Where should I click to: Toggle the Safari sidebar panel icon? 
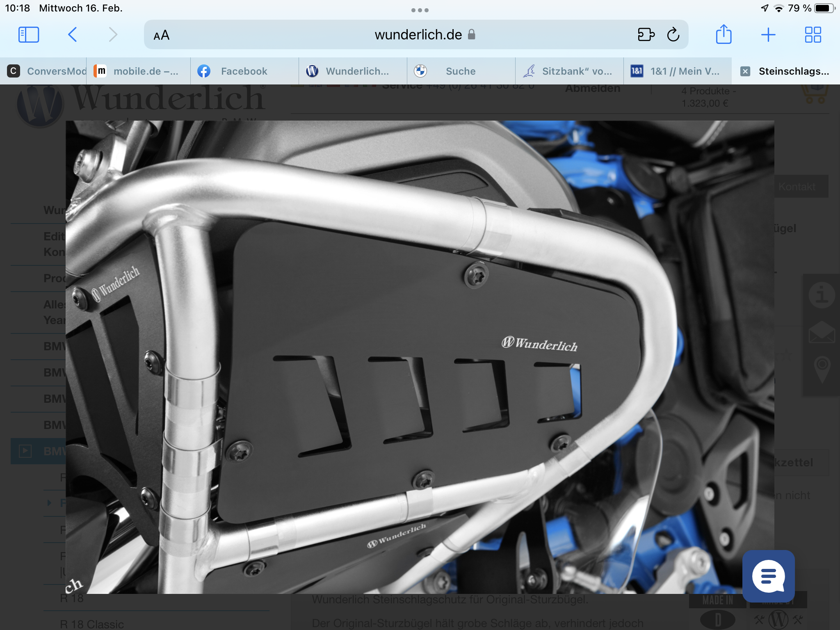pyautogui.click(x=29, y=35)
